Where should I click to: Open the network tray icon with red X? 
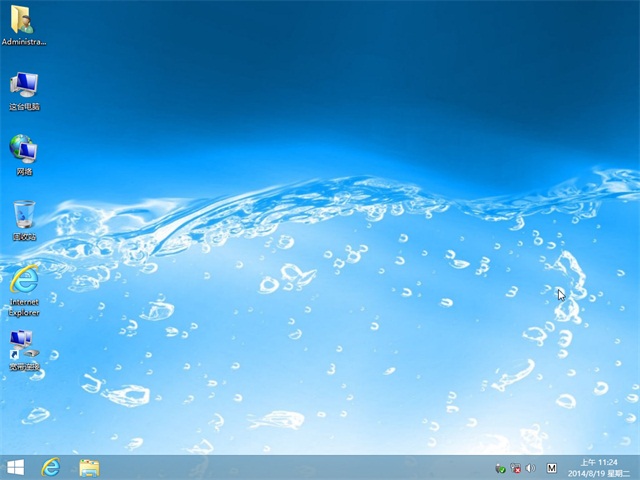tap(515, 468)
